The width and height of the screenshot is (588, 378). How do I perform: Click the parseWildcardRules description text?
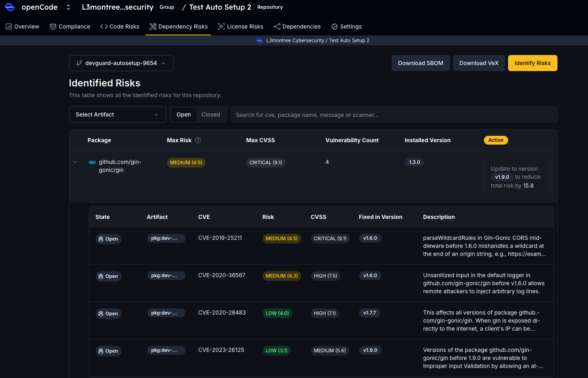pos(484,246)
